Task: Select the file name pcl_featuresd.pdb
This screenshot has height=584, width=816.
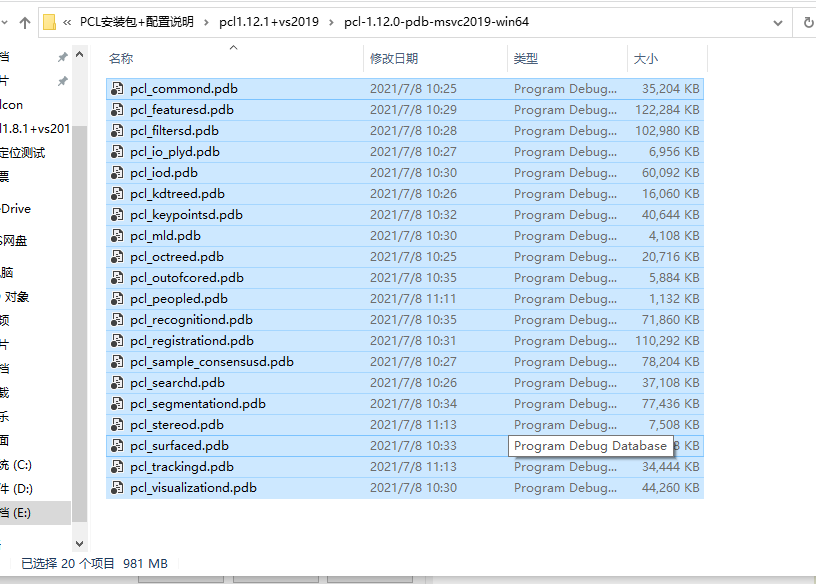Action: click(182, 110)
